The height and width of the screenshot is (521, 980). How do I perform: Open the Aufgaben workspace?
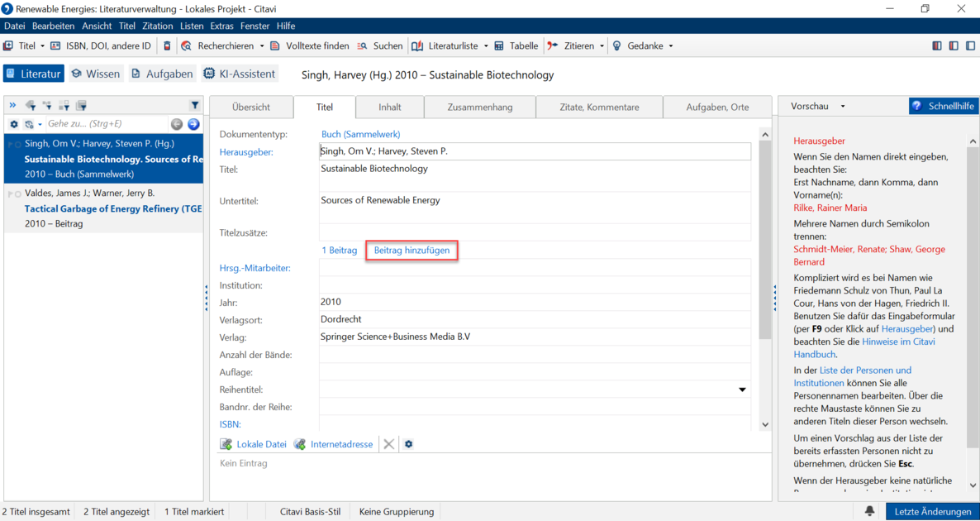pos(163,74)
